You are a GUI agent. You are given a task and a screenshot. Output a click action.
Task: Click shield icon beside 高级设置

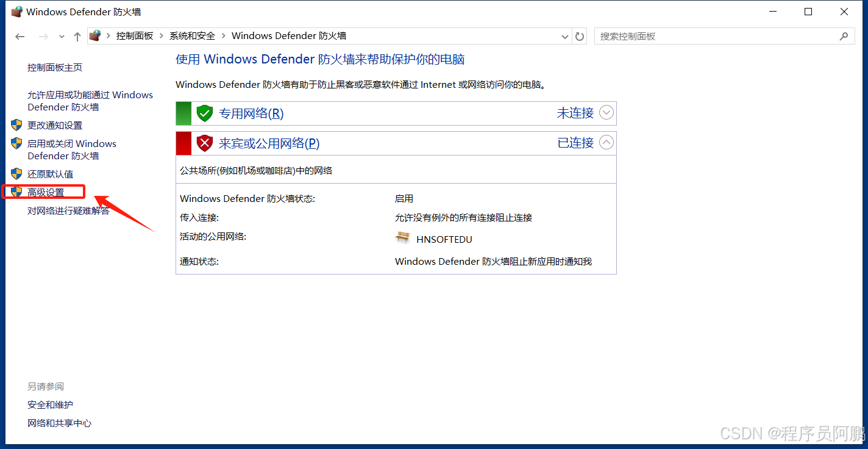click(16, 192)
